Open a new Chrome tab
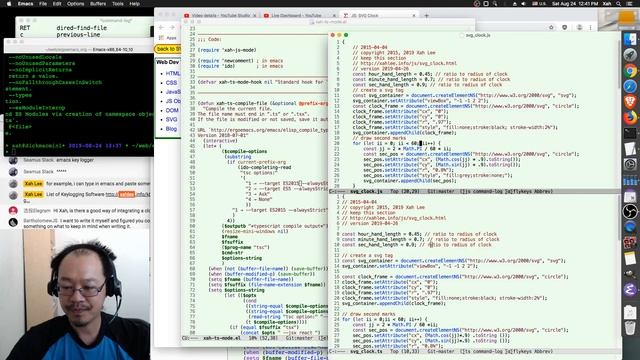Viewport: 640px width, 360px height. point(427,16)
